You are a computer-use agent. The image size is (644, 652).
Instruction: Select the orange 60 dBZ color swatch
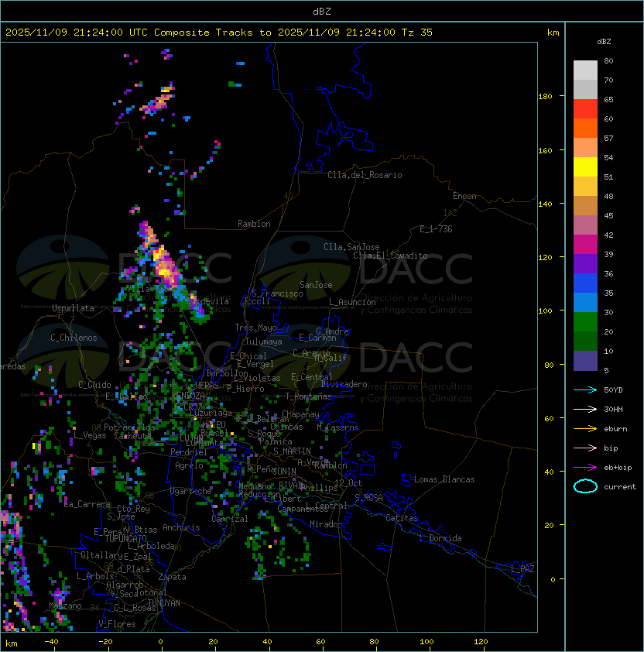(x=585, y=128)
